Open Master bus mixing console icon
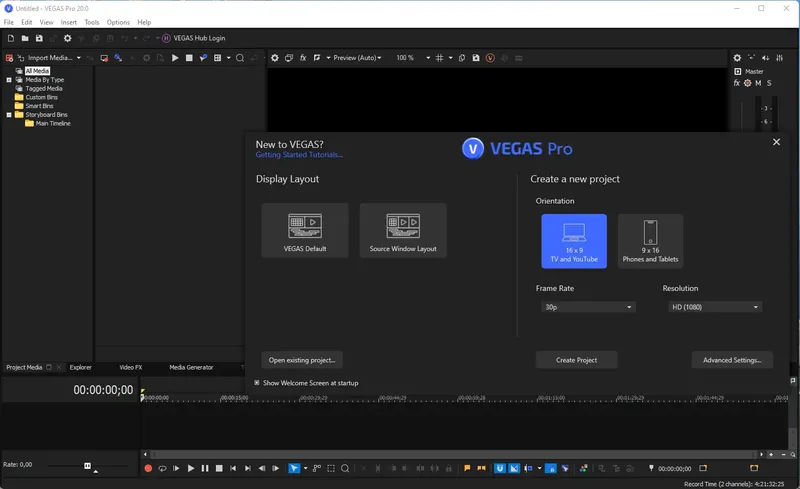The image size is (800, 489). coord(780,58)
